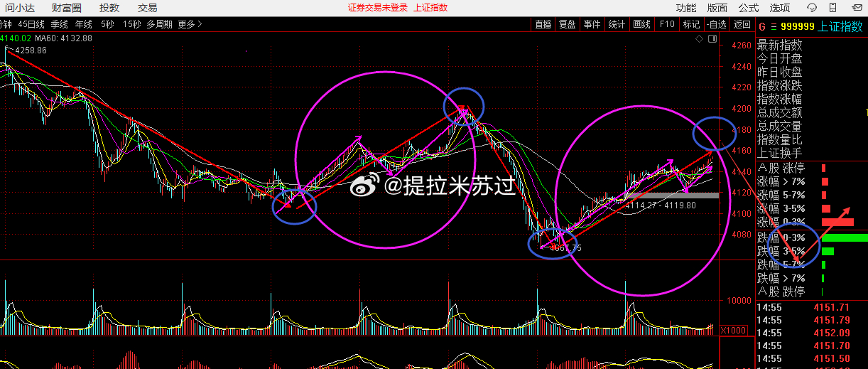Click the 4114.27 - 4119.80 range label
This screenshot has width=868, height=369.
point(661,205)
